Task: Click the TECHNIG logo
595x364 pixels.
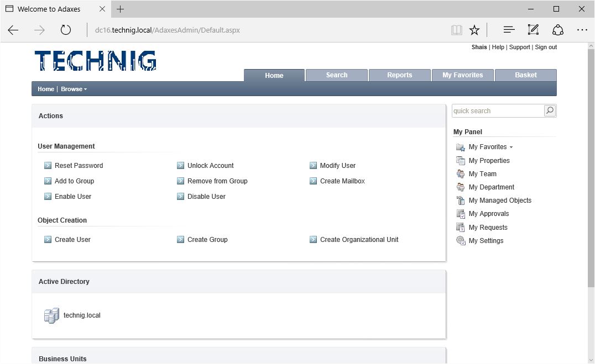Action: (95, 61)
